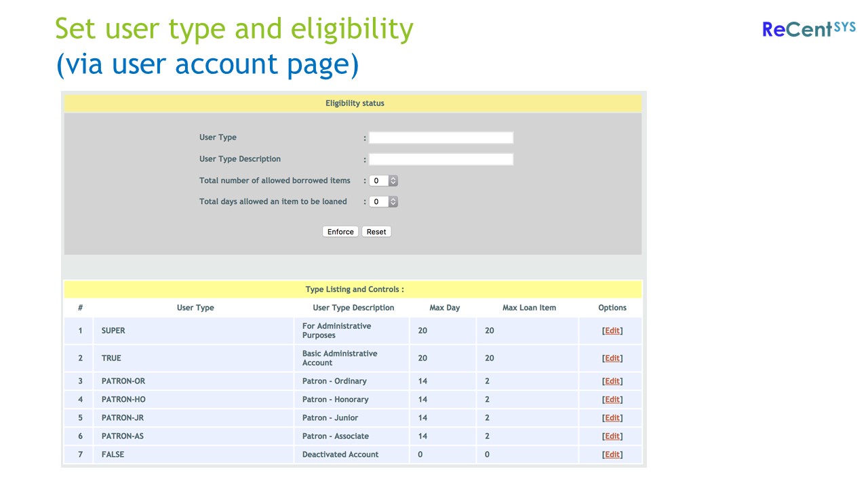Open the days allowed to be loaned dropdown

(384, 202)
